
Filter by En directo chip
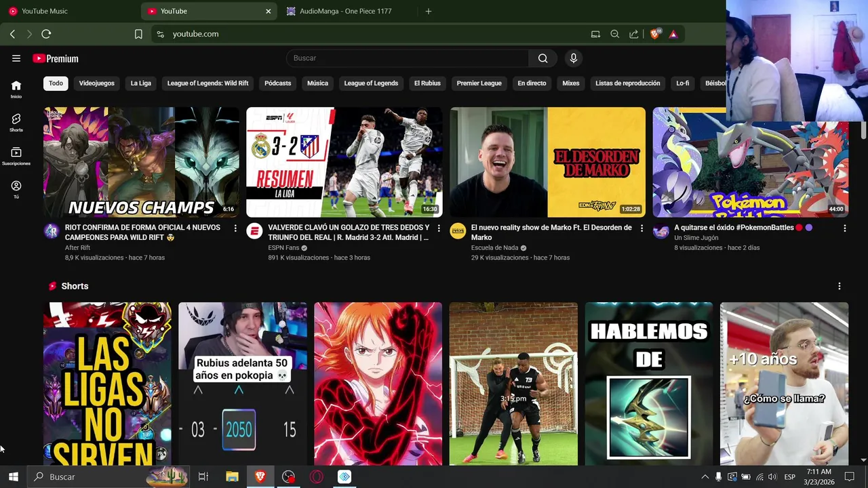(532, 83)
